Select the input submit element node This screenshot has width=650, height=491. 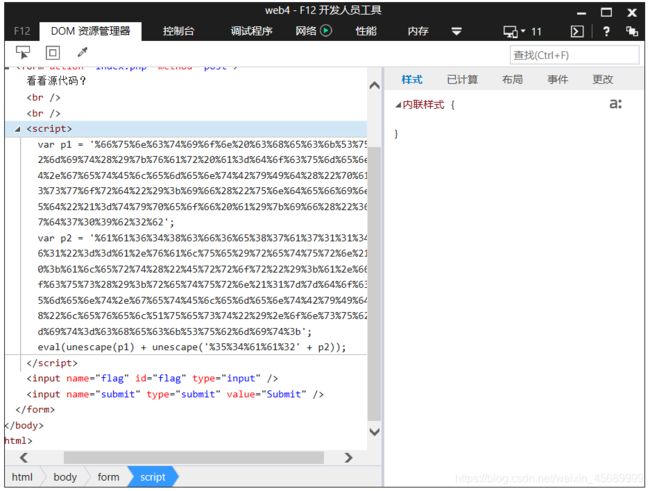tap(175, 394)
